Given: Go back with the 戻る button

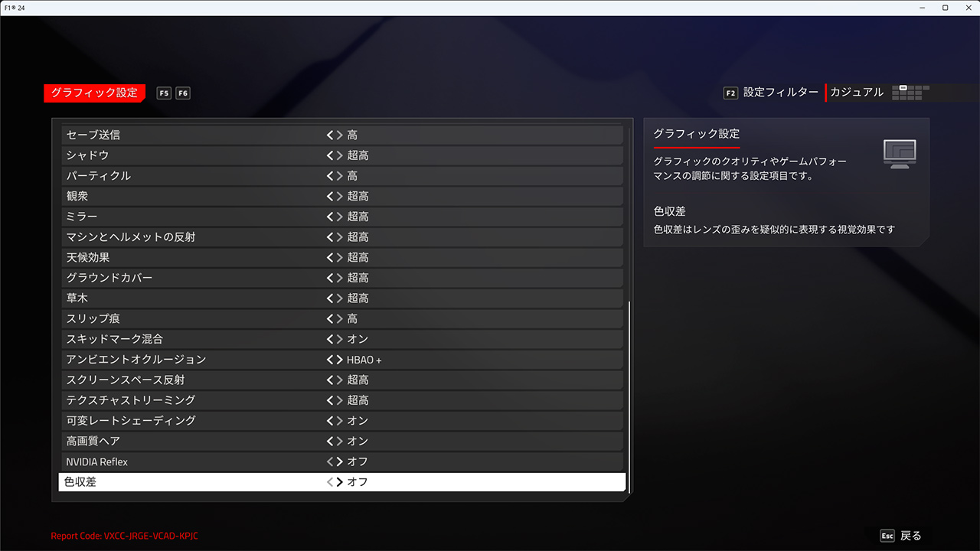Looking at the screenshot, I should pyautogui.click(x=911, y=536).
